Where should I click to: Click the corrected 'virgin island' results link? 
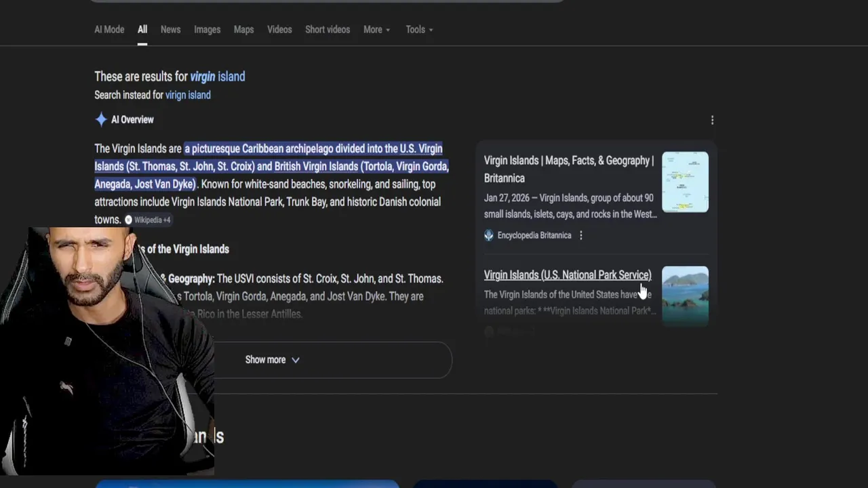pos(218,77)
